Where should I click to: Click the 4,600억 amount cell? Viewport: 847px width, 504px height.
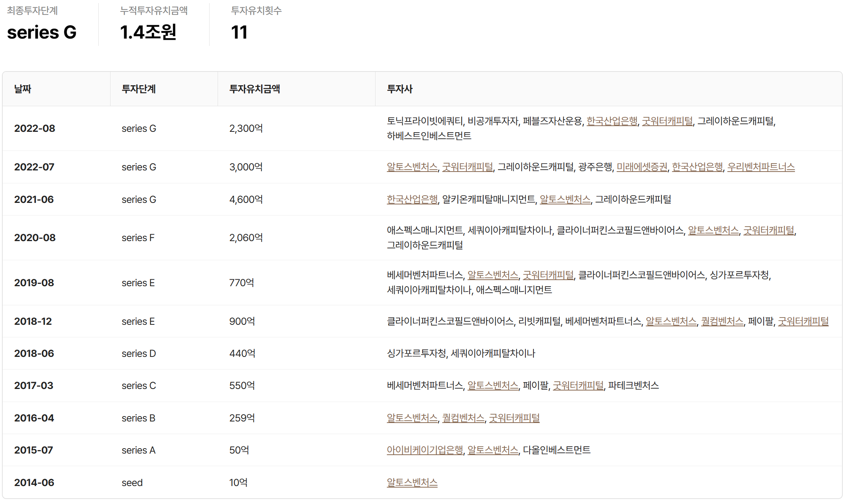(x=246, y=199)
